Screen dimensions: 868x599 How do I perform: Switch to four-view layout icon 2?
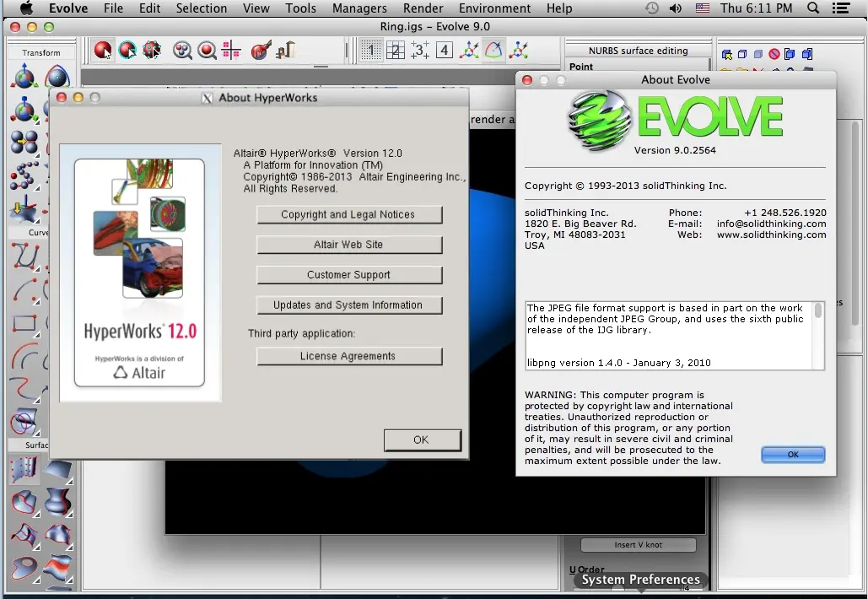(x=396, y=51)
